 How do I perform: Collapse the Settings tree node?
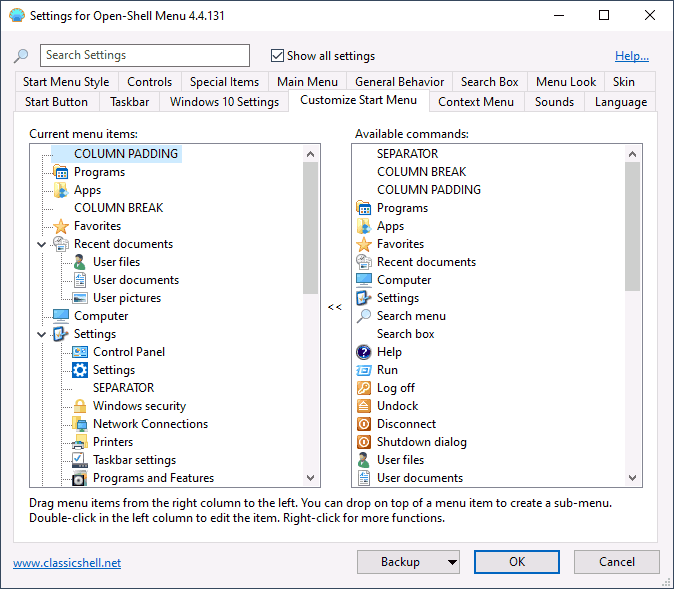41,334
